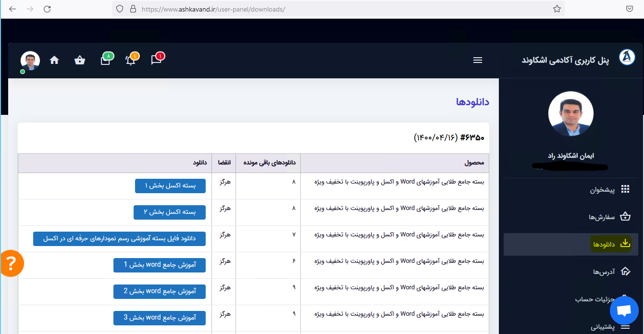
Task: Click the shield tracking protection icon
Action: tap(120, 9)
